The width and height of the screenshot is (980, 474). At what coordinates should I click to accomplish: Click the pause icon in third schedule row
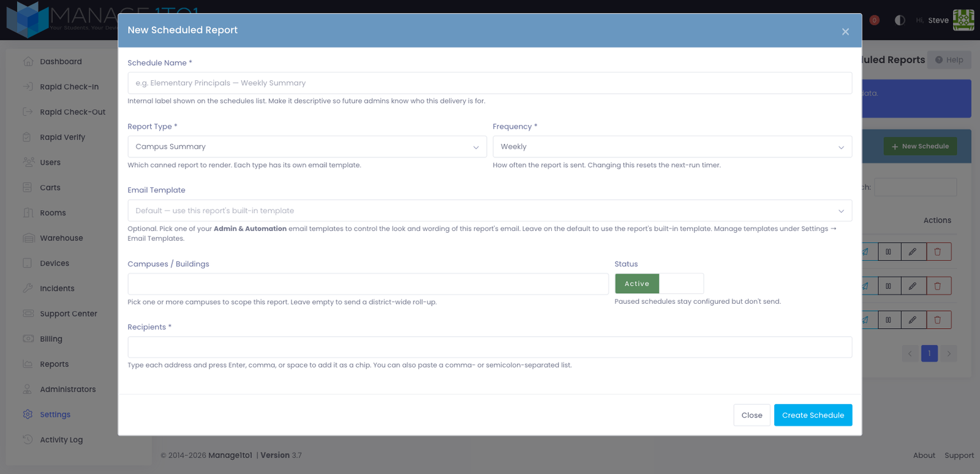coord(888,320)
